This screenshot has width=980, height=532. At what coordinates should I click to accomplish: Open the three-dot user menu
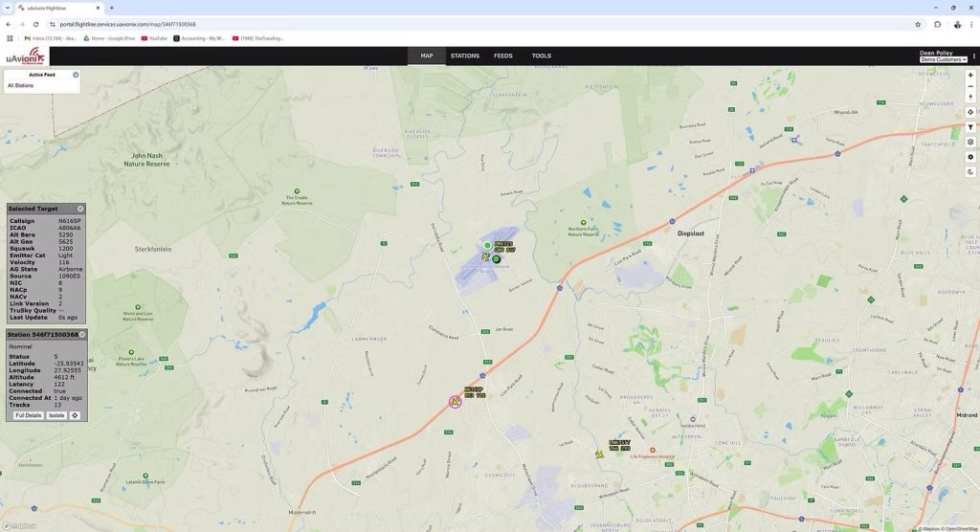(x=973, y=56)
